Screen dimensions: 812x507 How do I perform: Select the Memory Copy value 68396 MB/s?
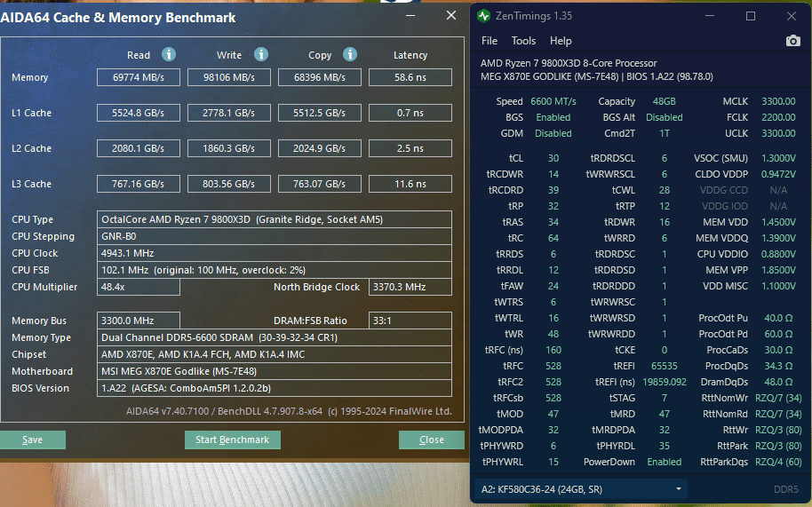pos(320,77)
